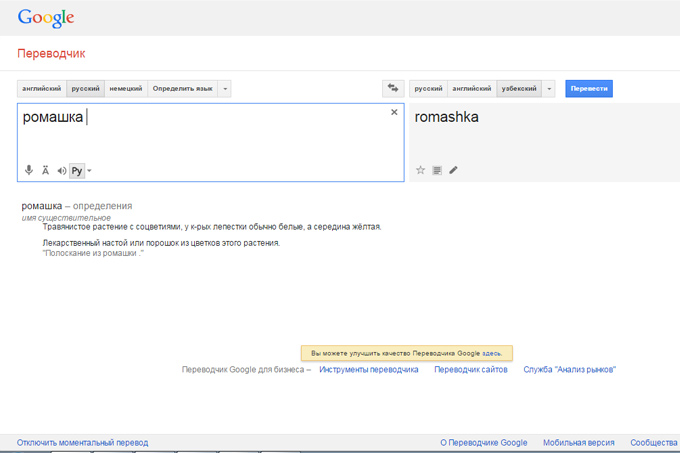Click the translated word romashka
680x453 pixels.
point(446,117)
